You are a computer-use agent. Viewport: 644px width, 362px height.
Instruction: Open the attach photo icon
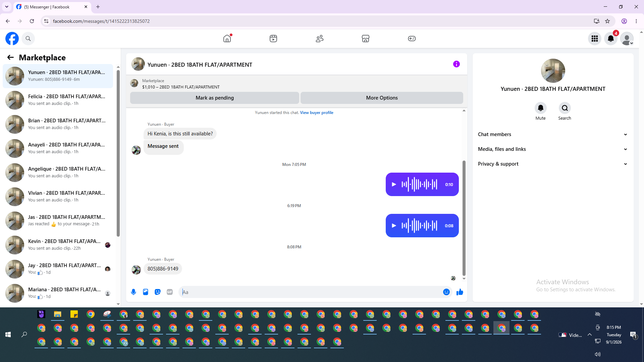click(x=146, y=292)
